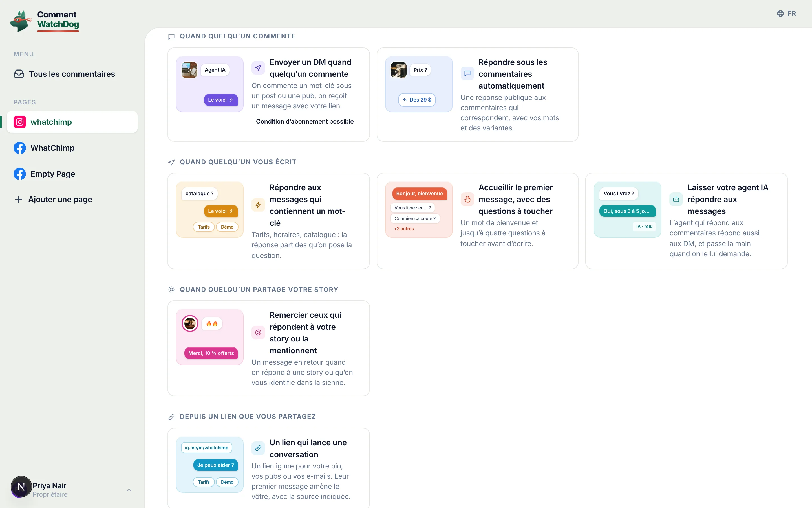Click Tarifs chip in the keyword card
Screen dimensions: 812x508
tap(204, 227)
